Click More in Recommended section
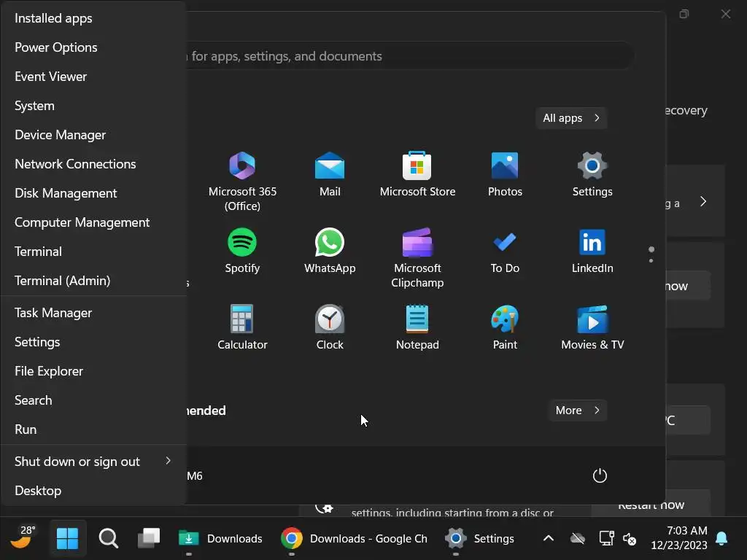Viewport: 747px width, 560px height. [578, 410]
